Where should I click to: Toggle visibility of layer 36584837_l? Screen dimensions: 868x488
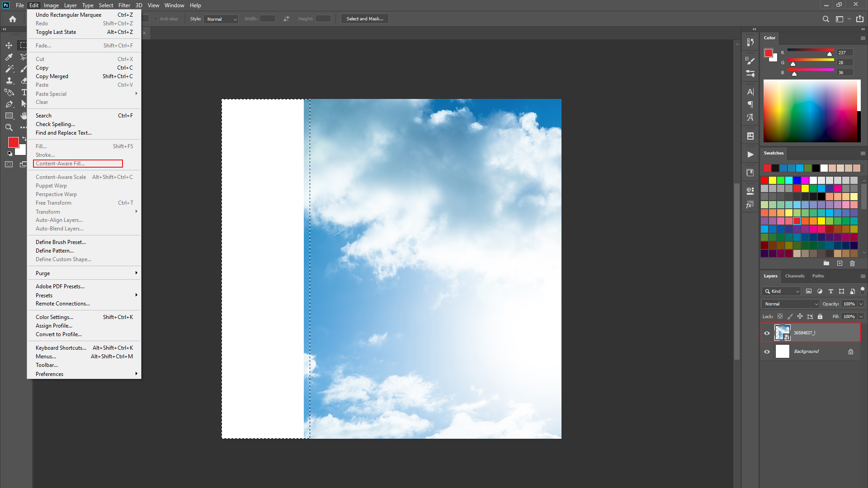[767, 333]
